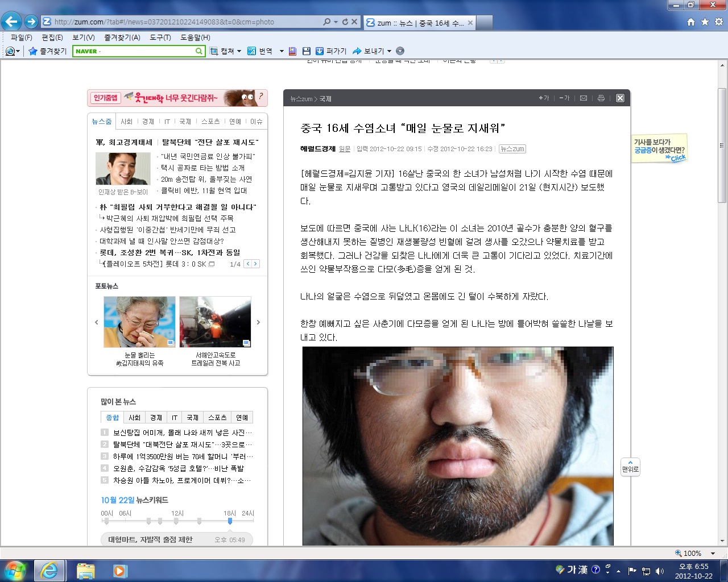Go back with the browser Back arrow
The image size is (728, 582).
pos(11,22)
